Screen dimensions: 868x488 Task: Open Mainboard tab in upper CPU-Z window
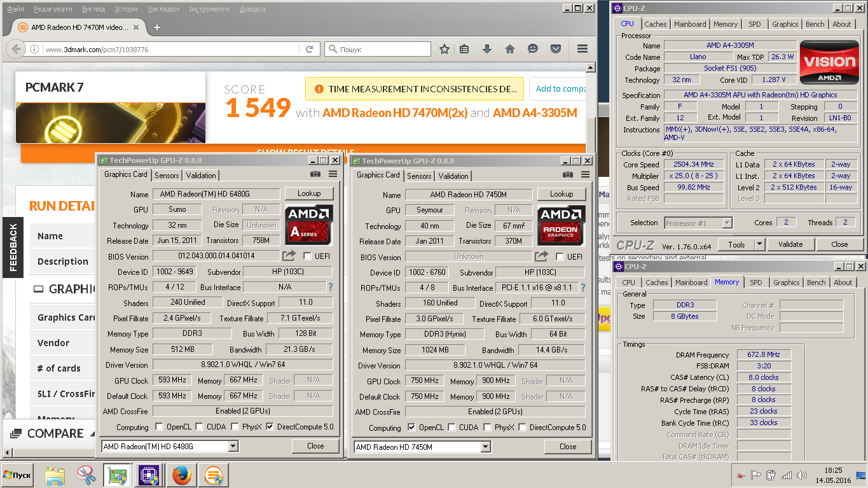(x=690, y=24)
